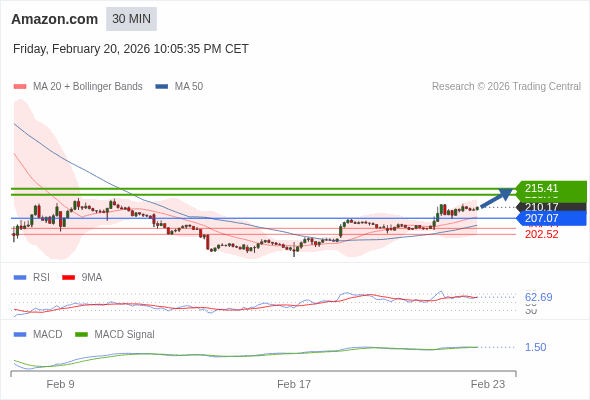
Task: Click the green 215.41 resistance price label
Action: click(x=551, y=188)
